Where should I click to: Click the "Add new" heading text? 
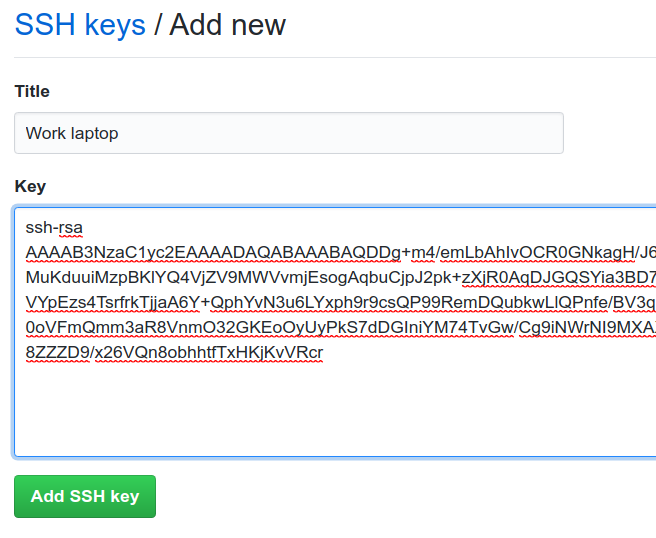pos(228,24)
